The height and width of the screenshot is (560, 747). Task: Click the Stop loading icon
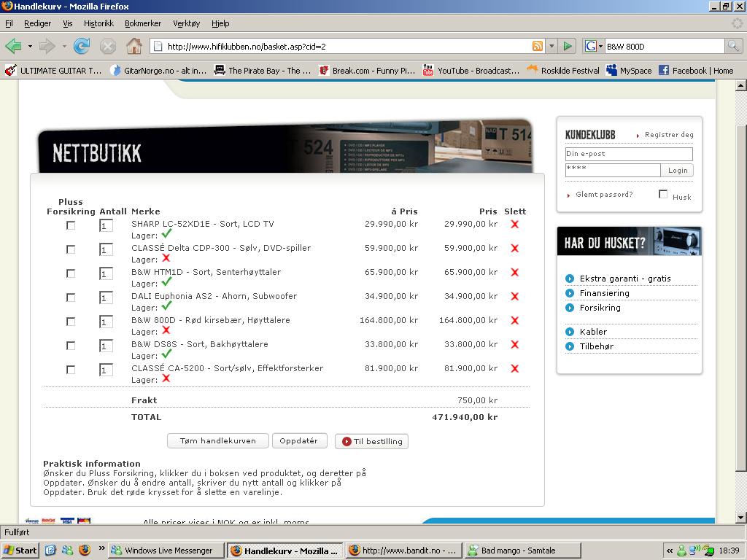coord(108,46)
